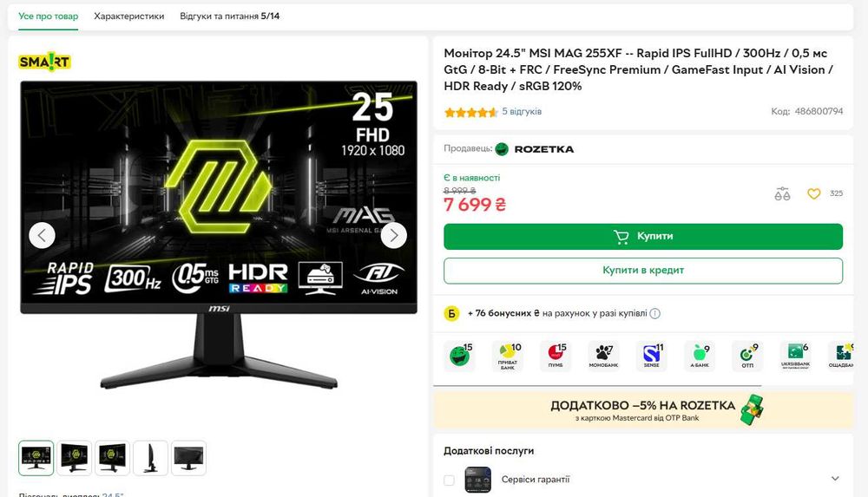Screen dimensions: 868x497
Task: Click the green Купити button
Action: coord(643,236)
